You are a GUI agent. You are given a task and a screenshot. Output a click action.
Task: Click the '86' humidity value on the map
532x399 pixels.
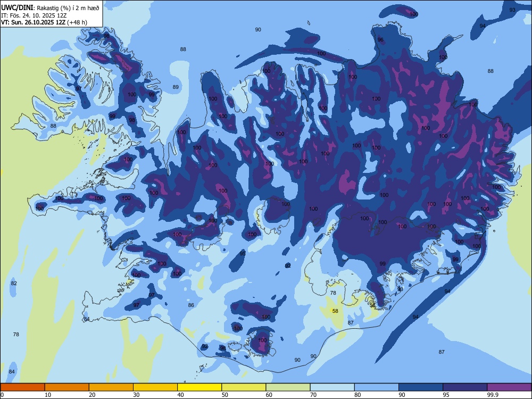(x=191, y=305)
